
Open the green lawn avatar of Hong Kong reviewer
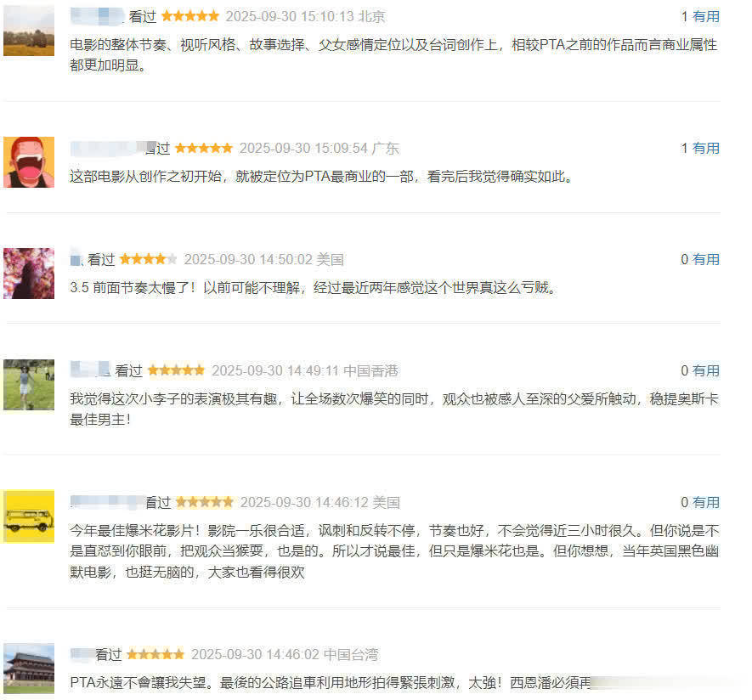pyautogui.click(x=29, y=385)
